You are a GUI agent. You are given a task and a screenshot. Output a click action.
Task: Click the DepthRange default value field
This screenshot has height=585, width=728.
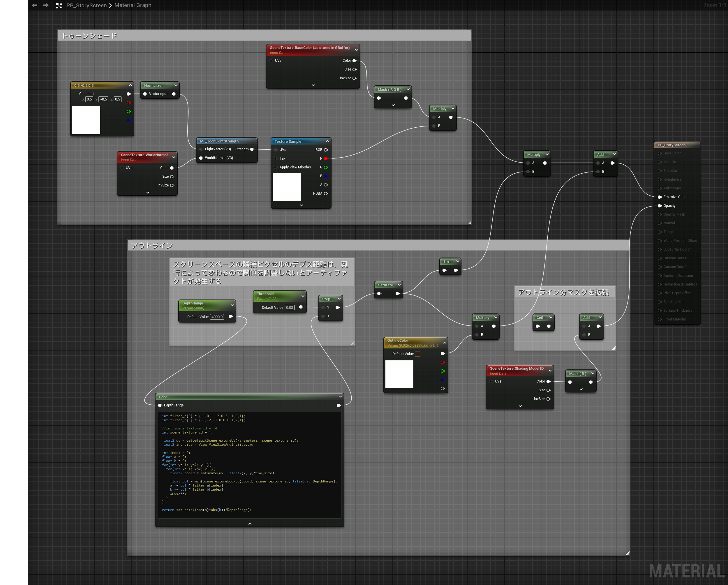217,317
